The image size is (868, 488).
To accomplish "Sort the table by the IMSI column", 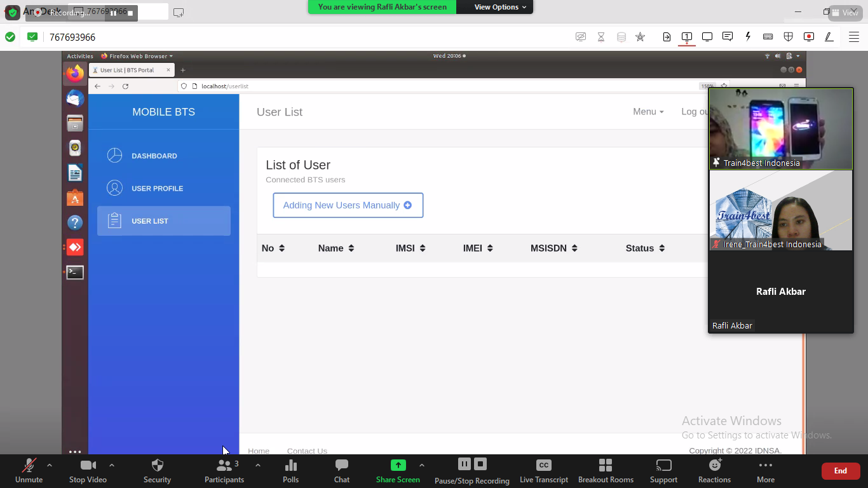I will [410, 248].
